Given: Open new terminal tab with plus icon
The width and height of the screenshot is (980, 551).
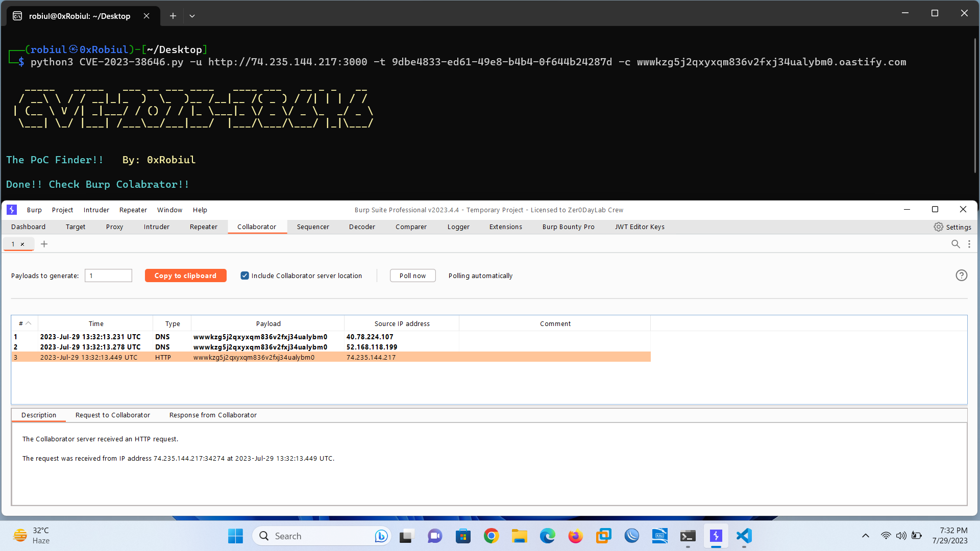Looking at the screenshot, I should (173, 16).
